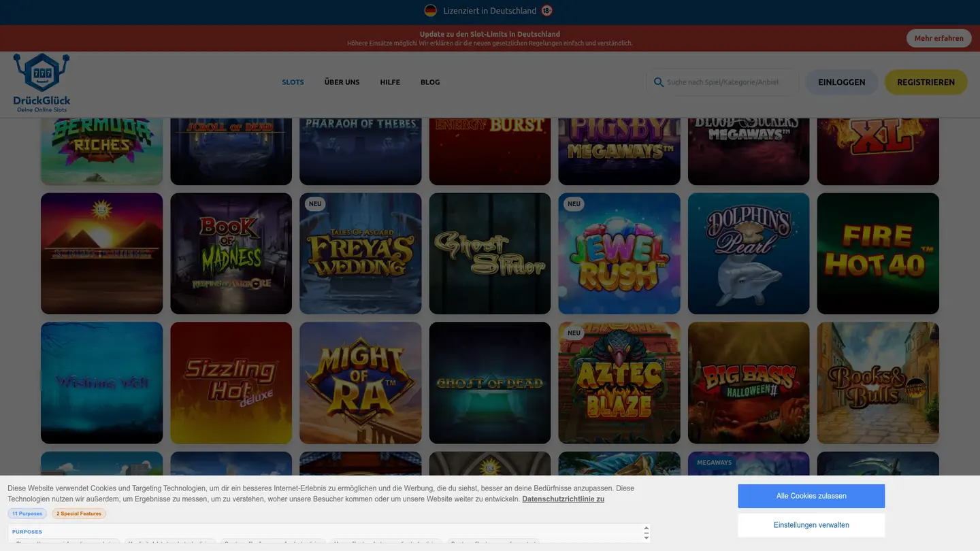Launch the Ghost of Dead game
The image size is (980, 551).
tap(490, 383)
